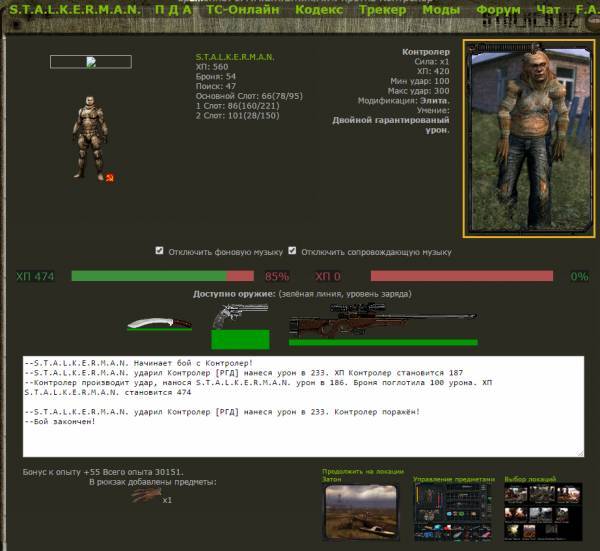The height and width of the screenshot is (551, 600).
Task: Open the Кодекс menu item
Action: pyautogui.click(x=320, y=9)
